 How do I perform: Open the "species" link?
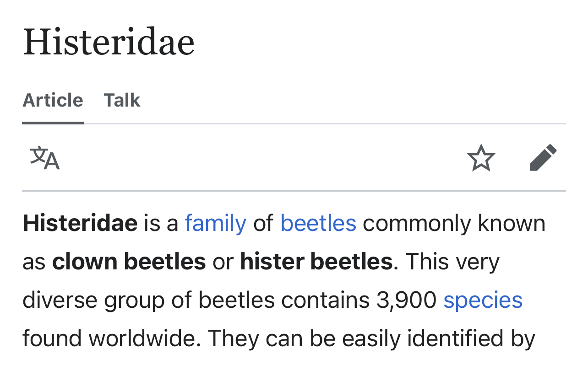click(x=483, y=301)
